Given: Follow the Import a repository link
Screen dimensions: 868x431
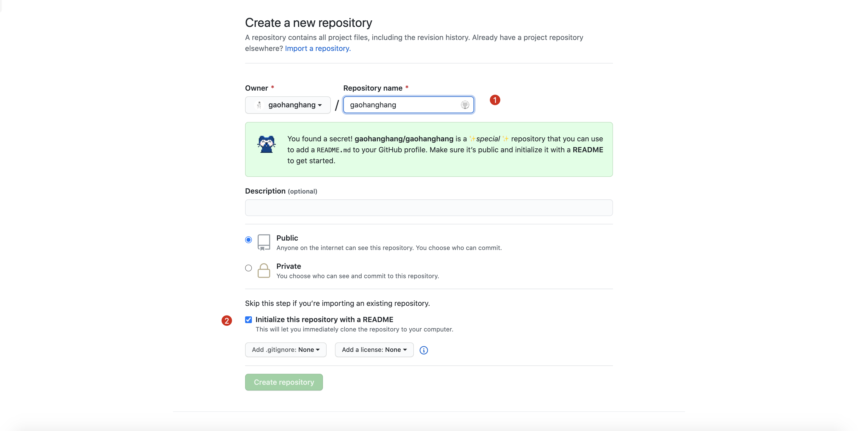Looking at the screenshot, I should (317, 49).
